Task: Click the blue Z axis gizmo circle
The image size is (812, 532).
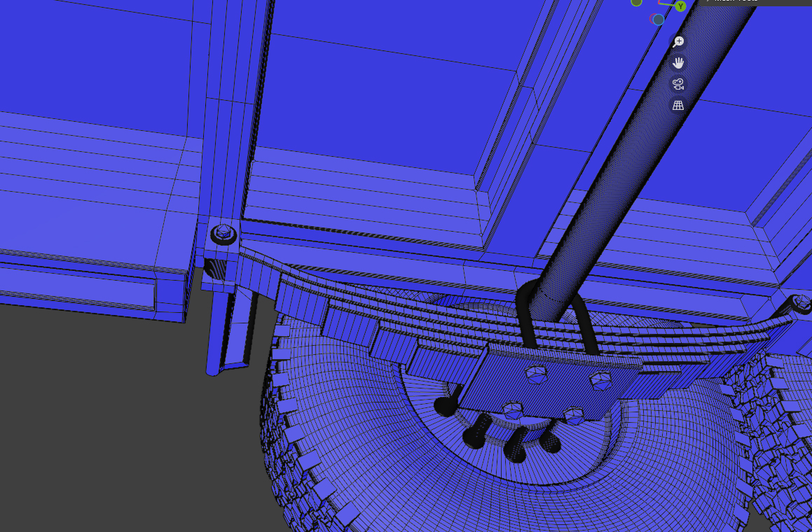Action: (x=659, y=20)
